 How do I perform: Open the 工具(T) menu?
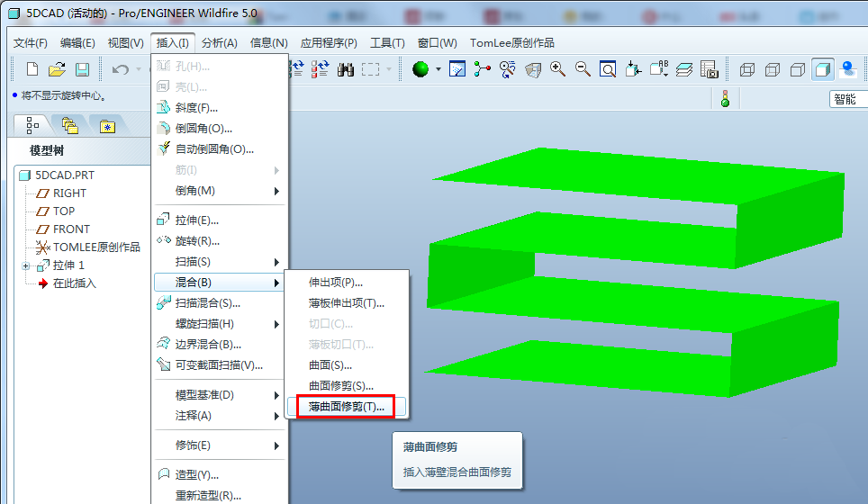pyautogui.click(x=387, y=42)
